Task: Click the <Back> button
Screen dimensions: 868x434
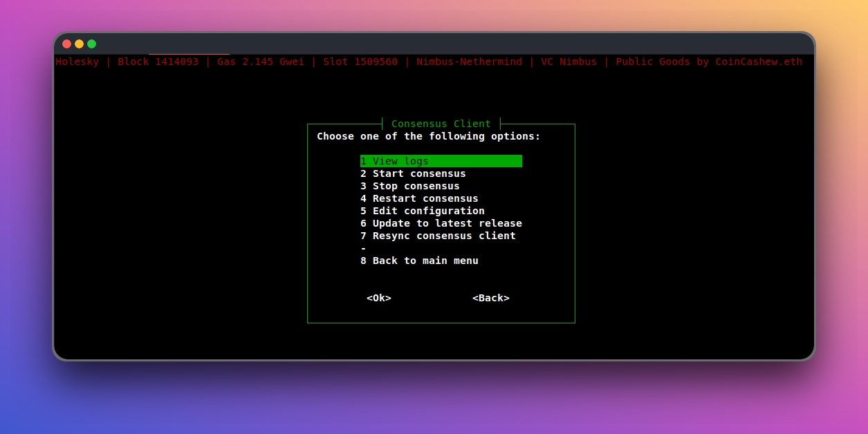Action: (x=491, y=298)
